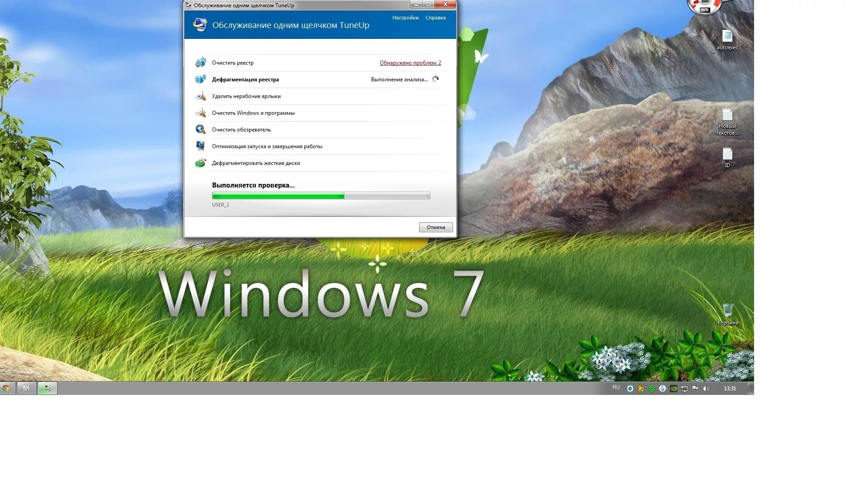The height and width of the screenshot is (488, 868).
Task: Click the Очистить реестр row text
Action: coord(232,63)
